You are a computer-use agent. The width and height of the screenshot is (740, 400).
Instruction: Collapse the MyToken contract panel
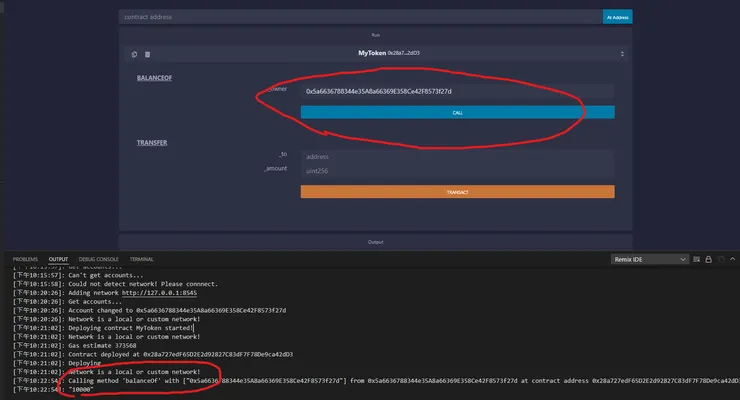pos(622,54)
